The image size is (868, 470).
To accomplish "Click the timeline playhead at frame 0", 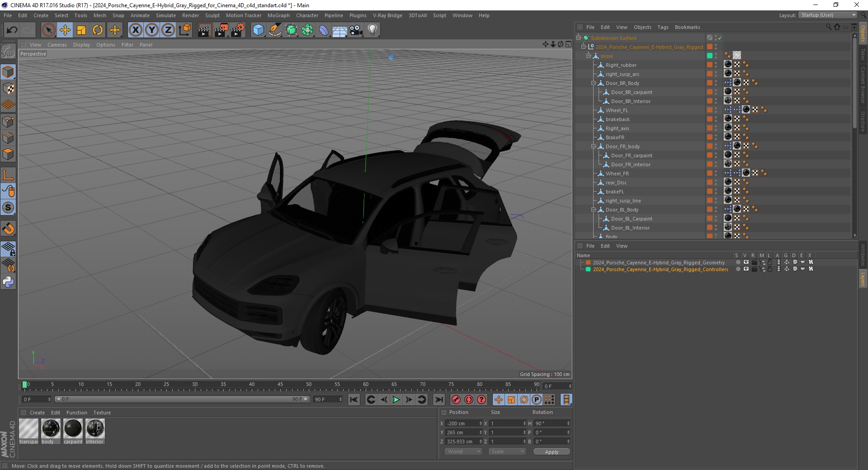I will tap(25, 385).
